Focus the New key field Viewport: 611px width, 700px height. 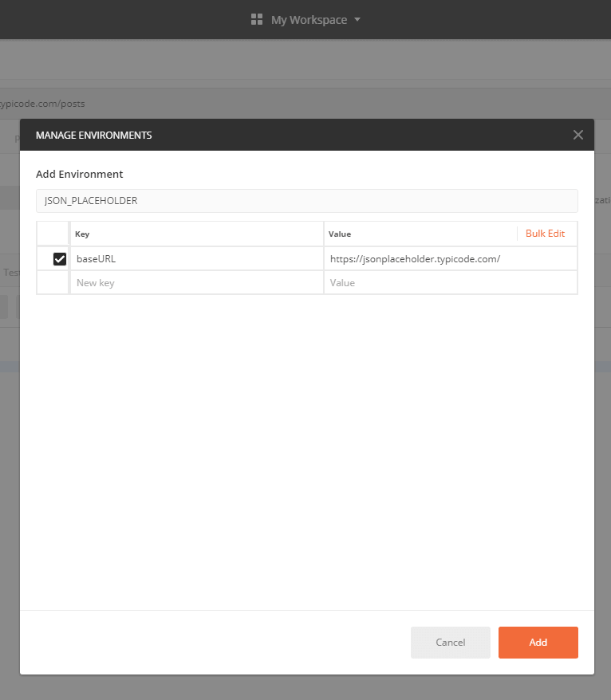pos(195,283)
